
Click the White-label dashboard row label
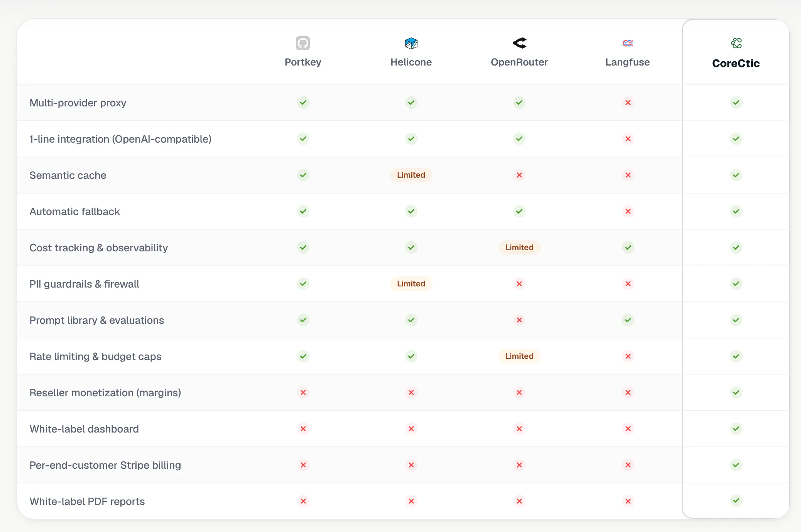pyautogui.click(x=84, y=429)
